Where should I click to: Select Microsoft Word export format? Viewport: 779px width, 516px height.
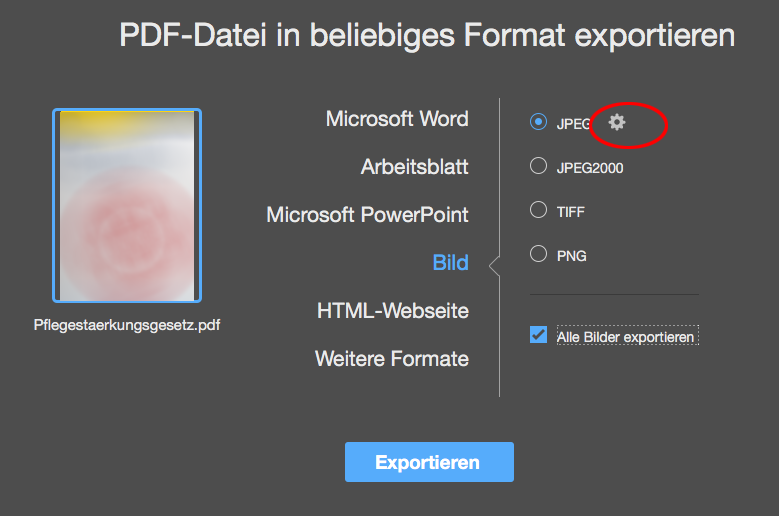397,119
